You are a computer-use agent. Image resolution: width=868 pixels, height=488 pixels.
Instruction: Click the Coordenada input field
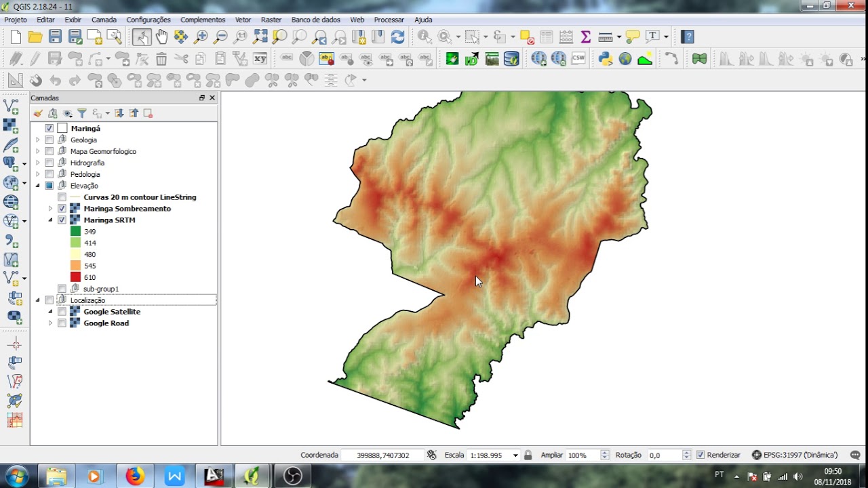coord(383,455)
